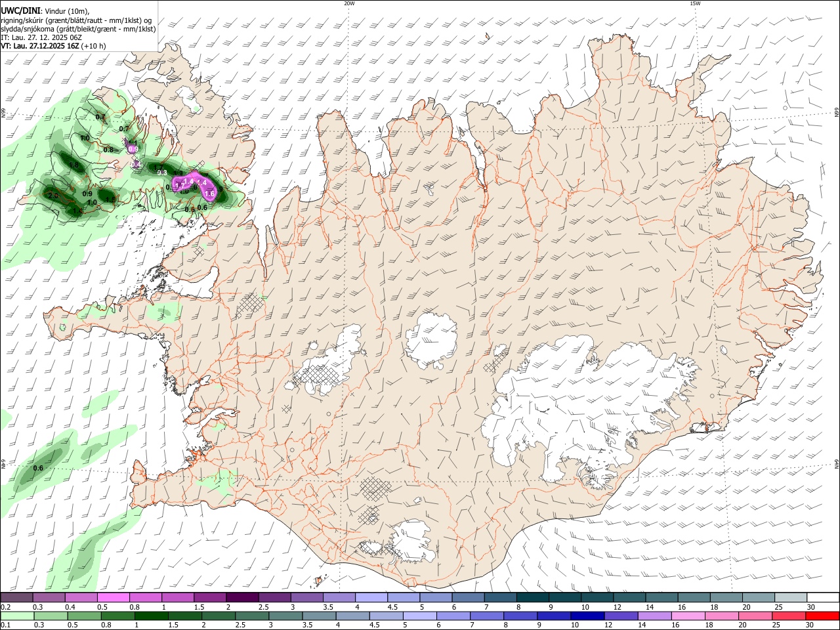Click the '20W' longitude label
The width and height of the screenshot is (840, 630).
pyautogui.click(x=349, y=3)
